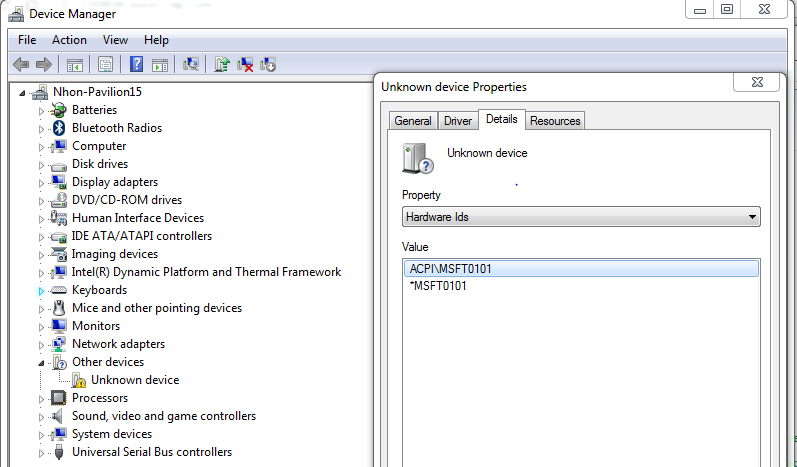The width and height of the screenshot is (797, 467).
Task: Click the Update Driver Software icon
Action: click(222, 64)
